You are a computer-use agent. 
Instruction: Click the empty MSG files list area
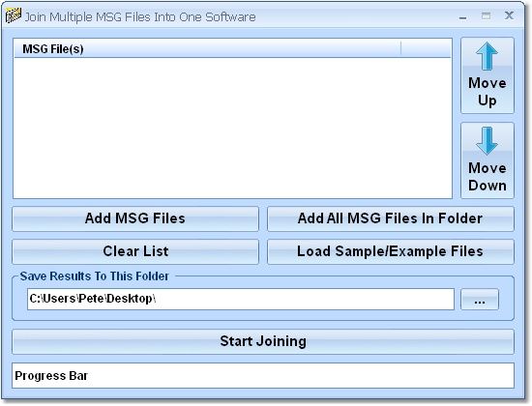pos(233,128)
